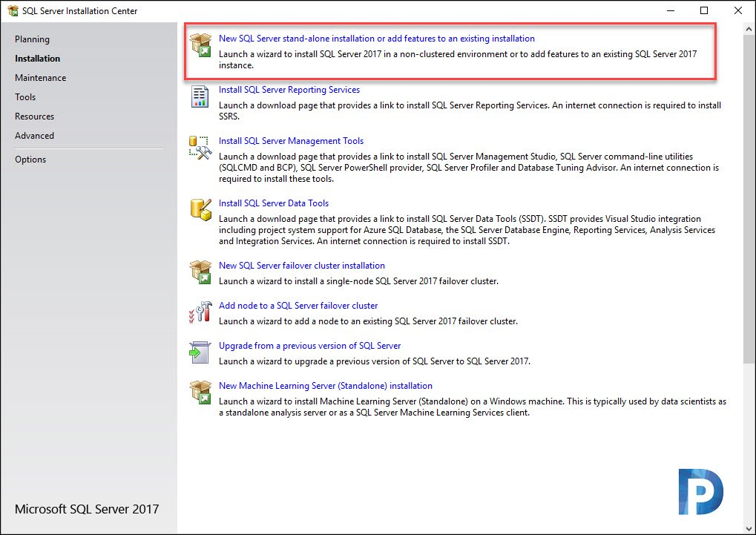Viewport: 756px width, 535px height.
Task: Click the failover cluster installation box icon
Action: click(200, 272)
